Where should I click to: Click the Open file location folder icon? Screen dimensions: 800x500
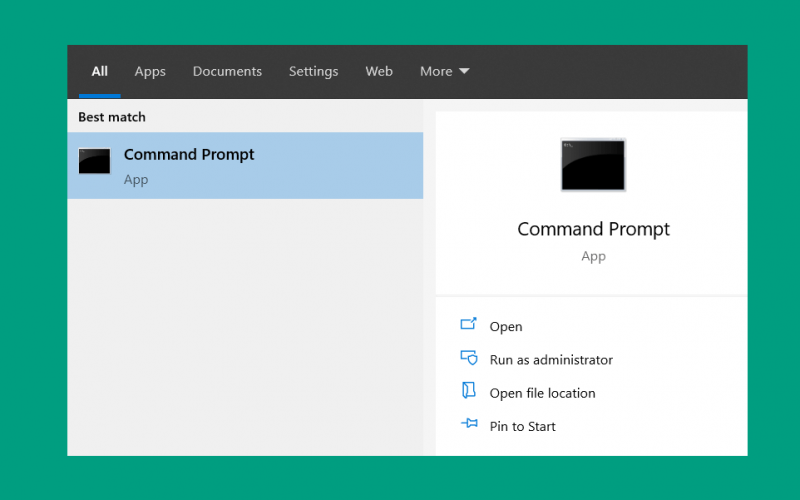click(468, 390)
